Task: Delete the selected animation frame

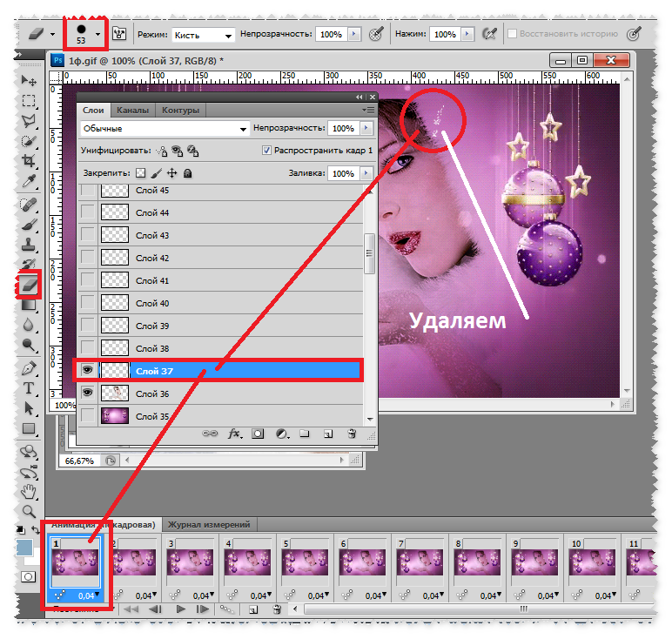Action: click(x=278, y=609)
